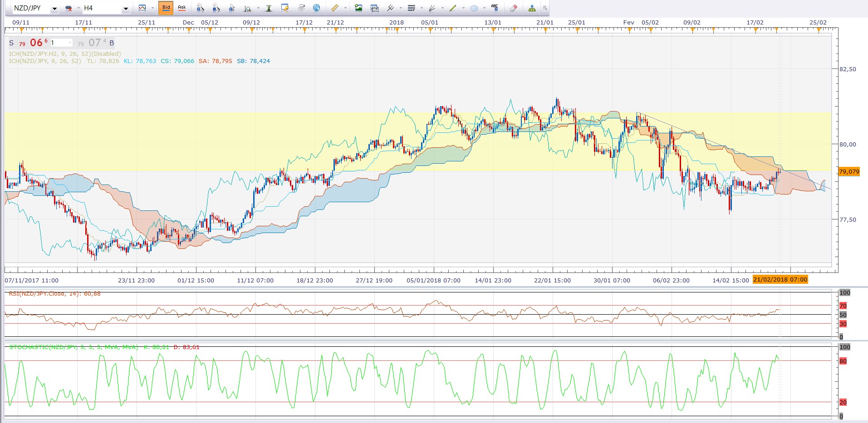Screen dimensions: 868x423
Task: Click the 82,50 price axis label
Action: pyautogui.click(x=848, y=69)
